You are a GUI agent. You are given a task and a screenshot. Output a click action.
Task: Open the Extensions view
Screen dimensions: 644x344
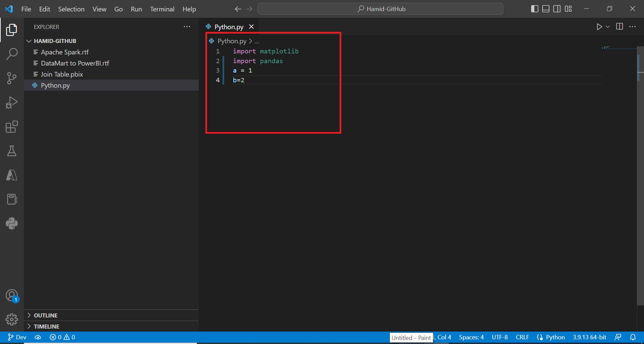pyautogui.click(x=12, y=127)
